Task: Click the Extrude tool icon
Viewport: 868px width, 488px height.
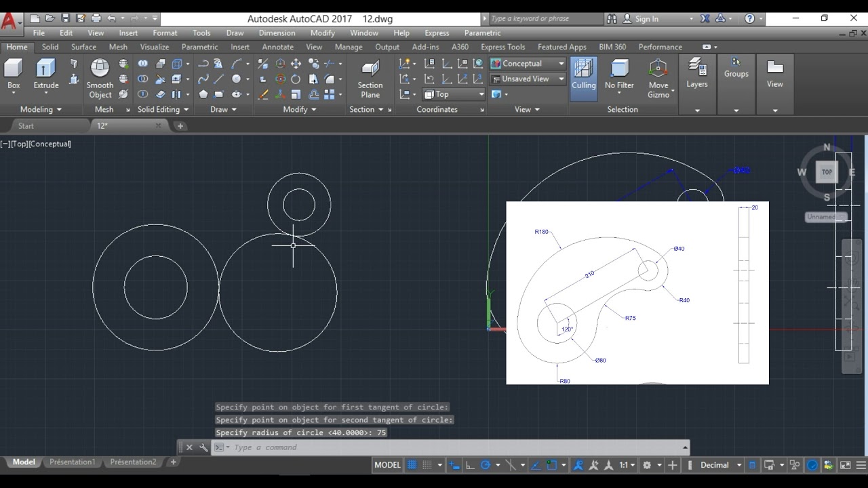Action: [x=45, y=68]
